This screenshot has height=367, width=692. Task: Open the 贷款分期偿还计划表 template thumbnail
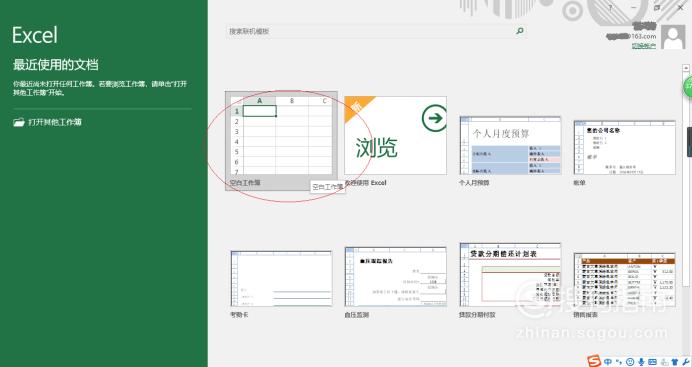point(510,274)
